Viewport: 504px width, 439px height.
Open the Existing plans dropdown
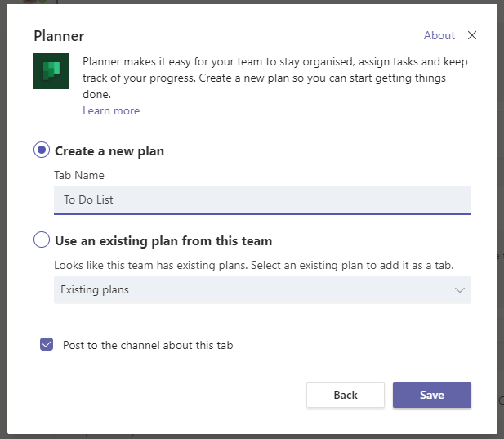pos(262,289)
